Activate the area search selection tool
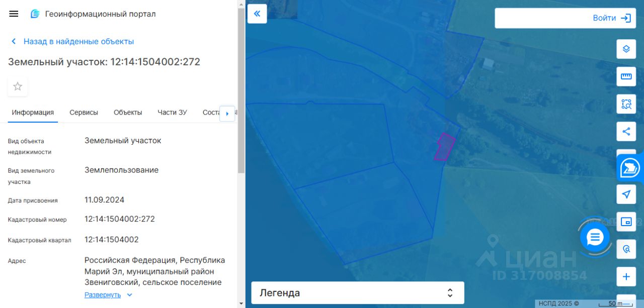The height and width of the screenshot is (308, 644). pyautogui.click(x=626, y=104)
